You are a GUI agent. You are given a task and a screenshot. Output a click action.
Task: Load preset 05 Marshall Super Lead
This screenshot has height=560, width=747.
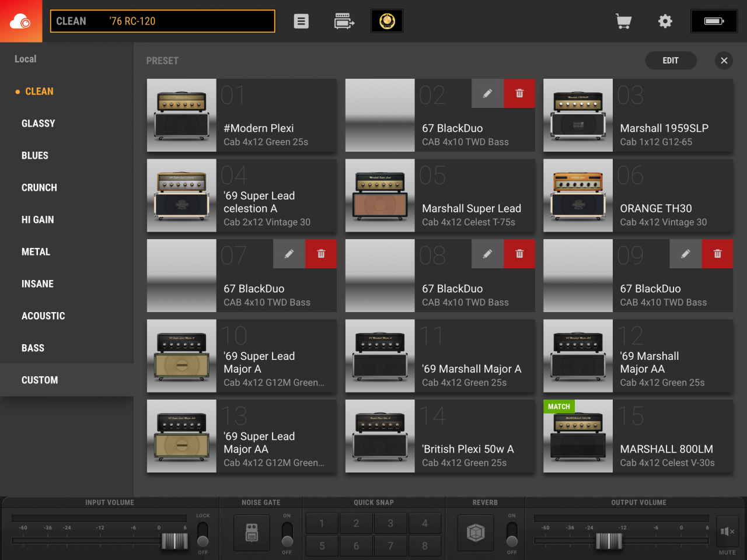click(x=440, y=195)
